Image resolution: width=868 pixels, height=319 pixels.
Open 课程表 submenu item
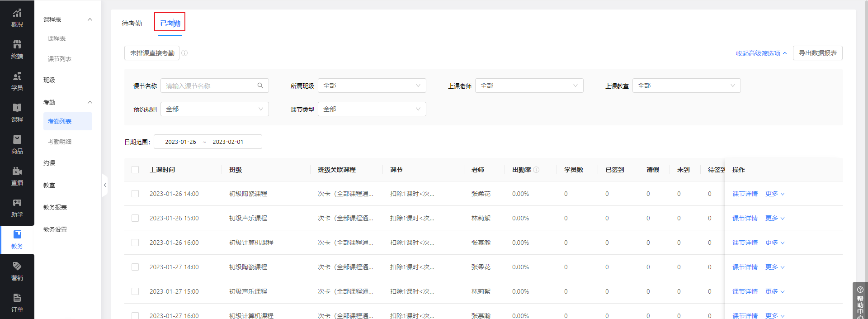click(57, 38)
